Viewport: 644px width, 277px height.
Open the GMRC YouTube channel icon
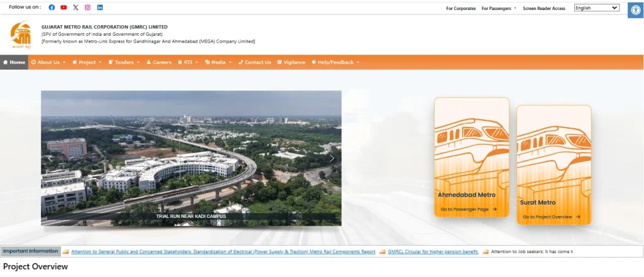coord(64,8)
